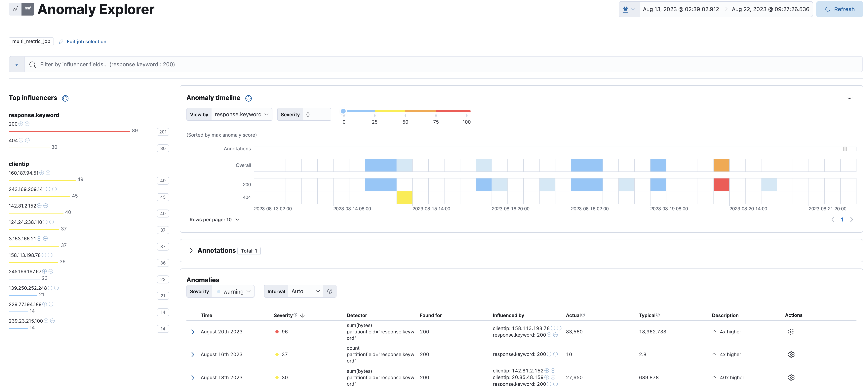
Task: Click the Actual column info icon
Action: point(583,314)
